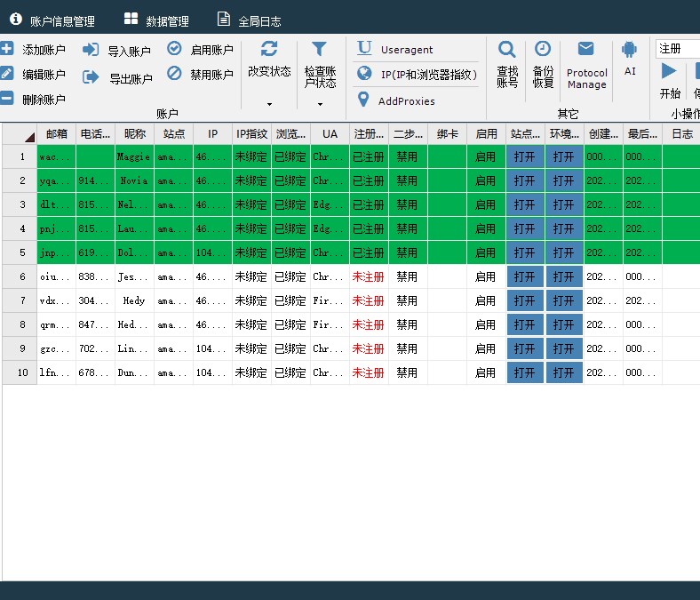Select row header number 10
The height and width of the screenshot is (600, 700).
tap(20, 372)
